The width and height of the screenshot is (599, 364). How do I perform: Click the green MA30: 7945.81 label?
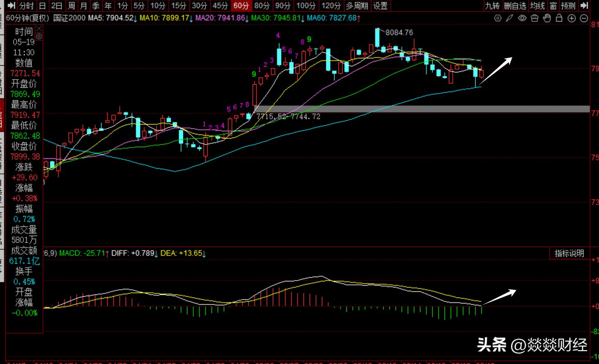click(x=278, y=18)
